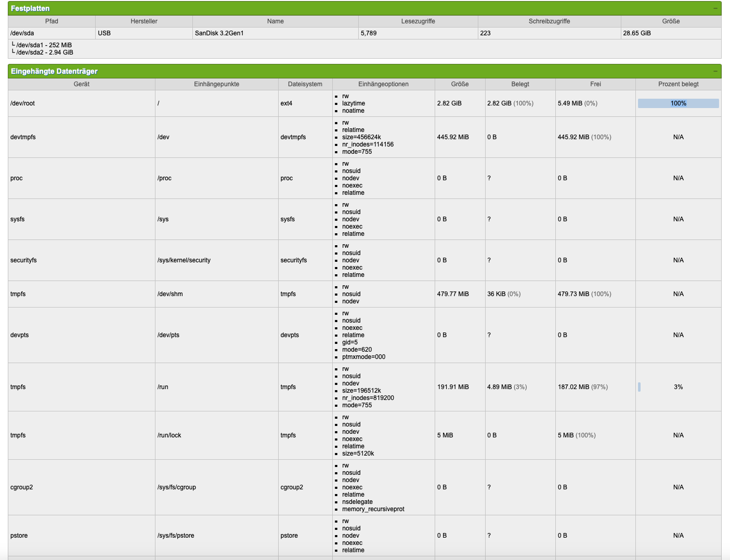Select the /sys/kernel/security mount point
The image size is (730, 560).
pos(184,260)
